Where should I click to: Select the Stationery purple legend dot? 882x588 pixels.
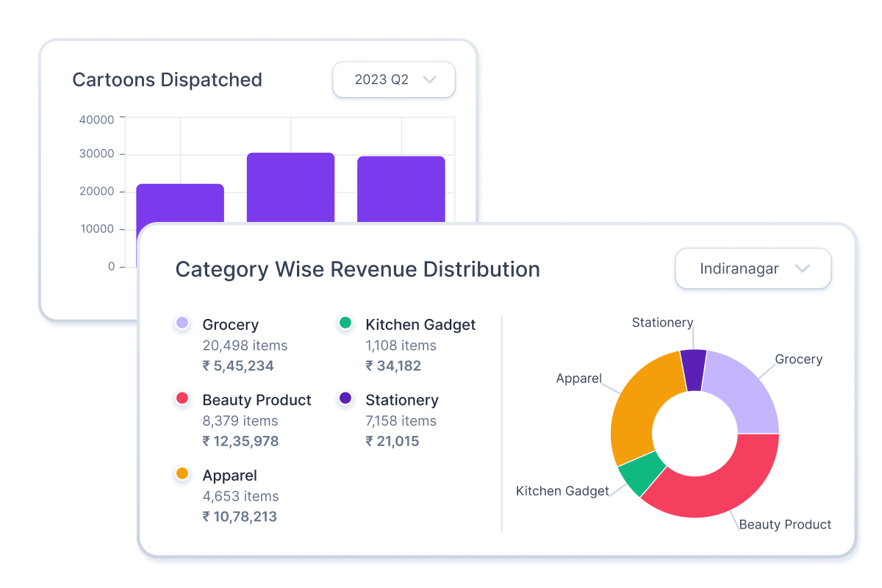(345, 399)
